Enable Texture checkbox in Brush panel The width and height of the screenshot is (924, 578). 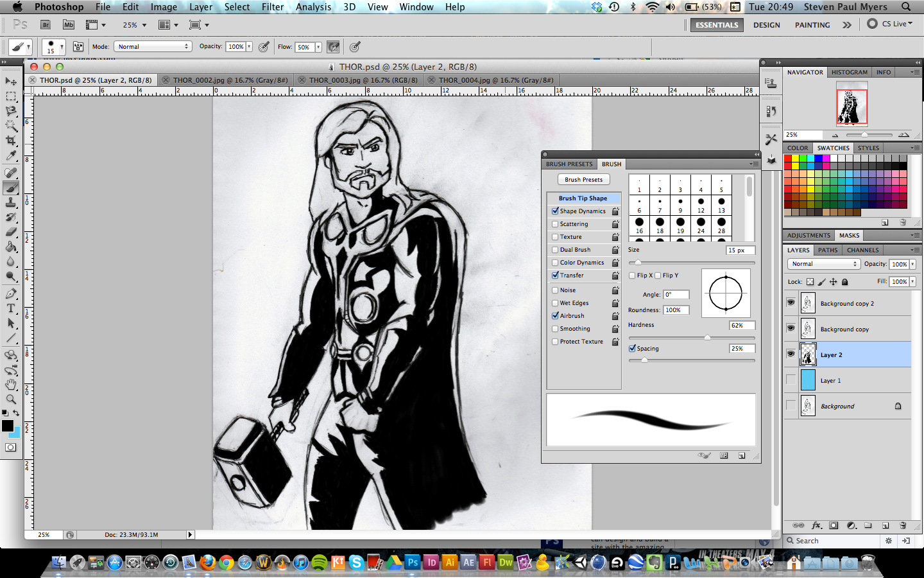pos(555,237)
